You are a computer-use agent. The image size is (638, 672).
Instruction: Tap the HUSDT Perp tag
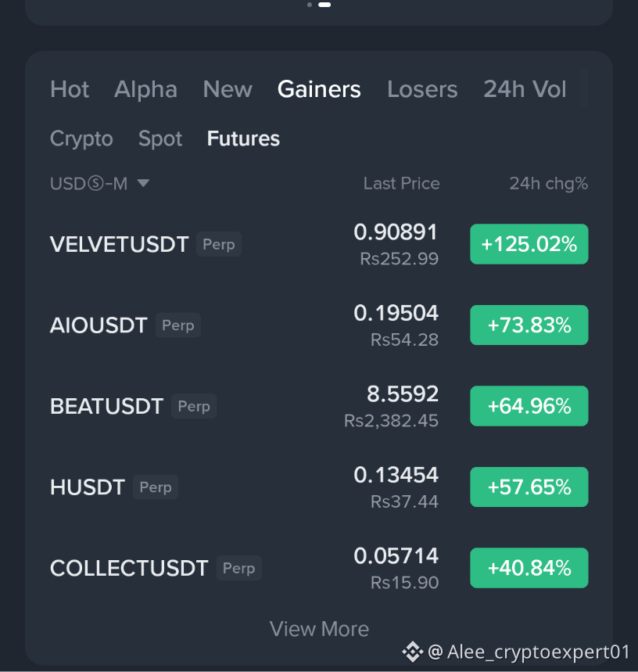156,487
